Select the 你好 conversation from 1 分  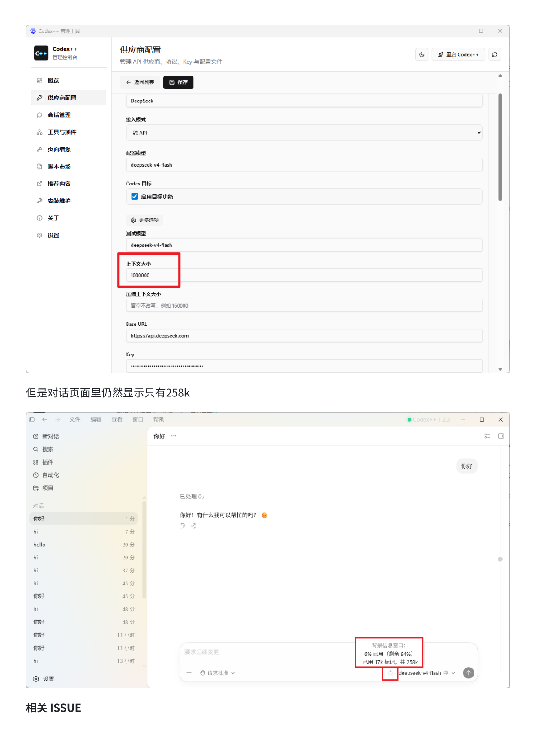point(84,519)
